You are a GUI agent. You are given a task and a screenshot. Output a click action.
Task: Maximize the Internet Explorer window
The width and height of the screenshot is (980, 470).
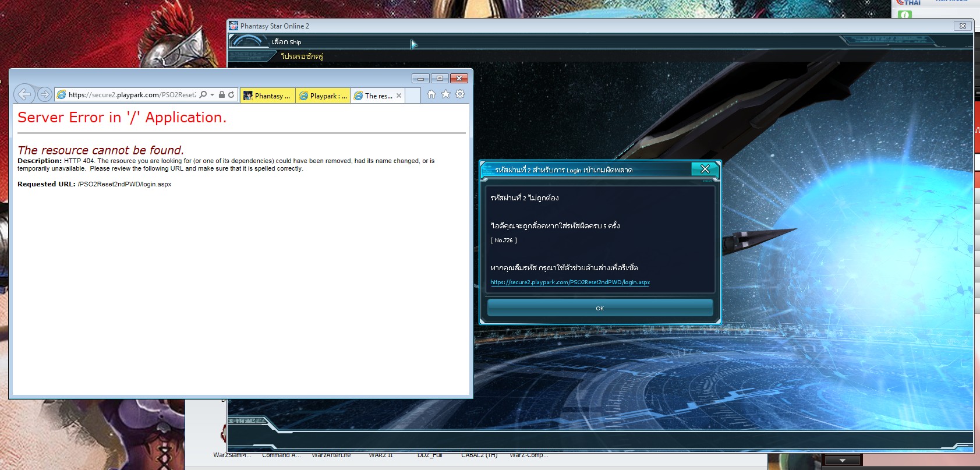coord(440,79)
